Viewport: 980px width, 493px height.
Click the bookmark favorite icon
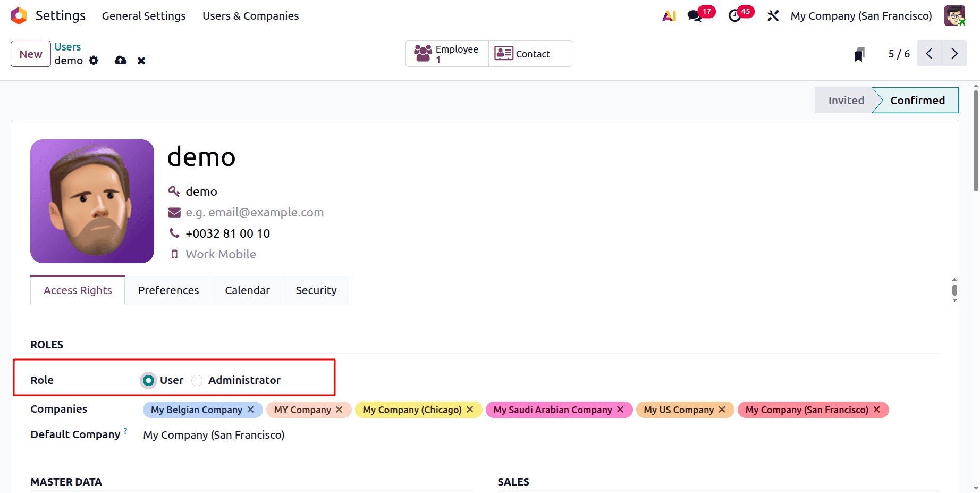[x=859, y=54]
